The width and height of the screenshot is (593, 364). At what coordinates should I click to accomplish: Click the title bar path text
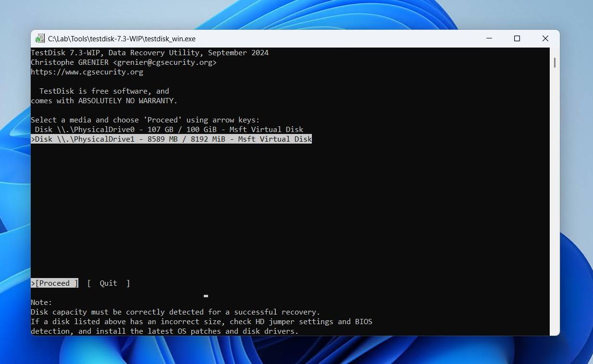click(122, 39)
